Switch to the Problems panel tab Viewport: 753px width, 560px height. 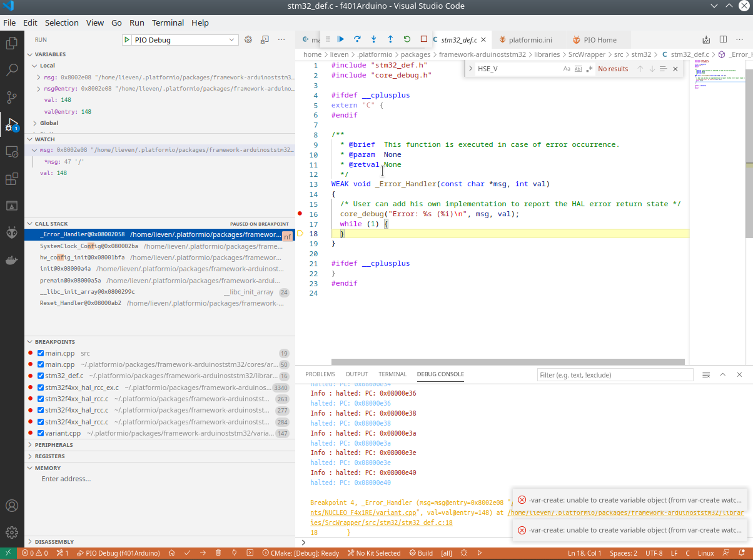(x=320, y=374)
